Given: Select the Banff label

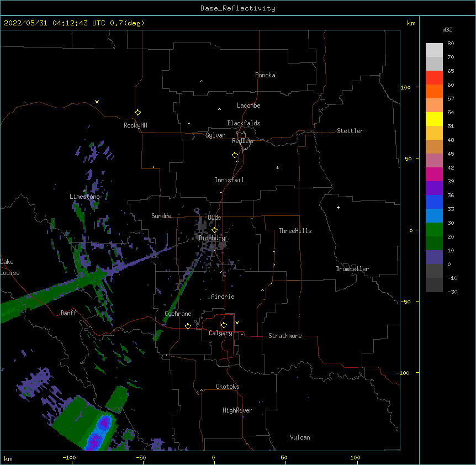Looking at the screenshot, I should tap(68, 313).
